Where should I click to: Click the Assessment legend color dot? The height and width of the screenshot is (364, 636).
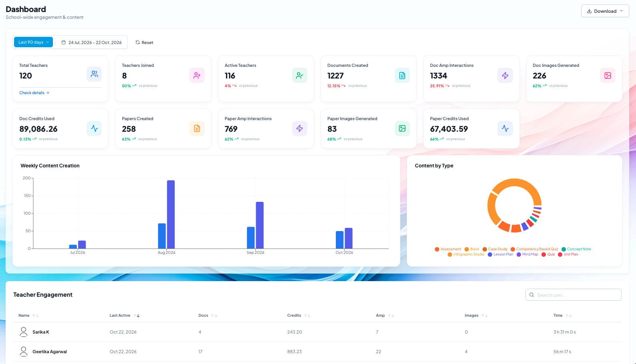(x=437, y=249)
